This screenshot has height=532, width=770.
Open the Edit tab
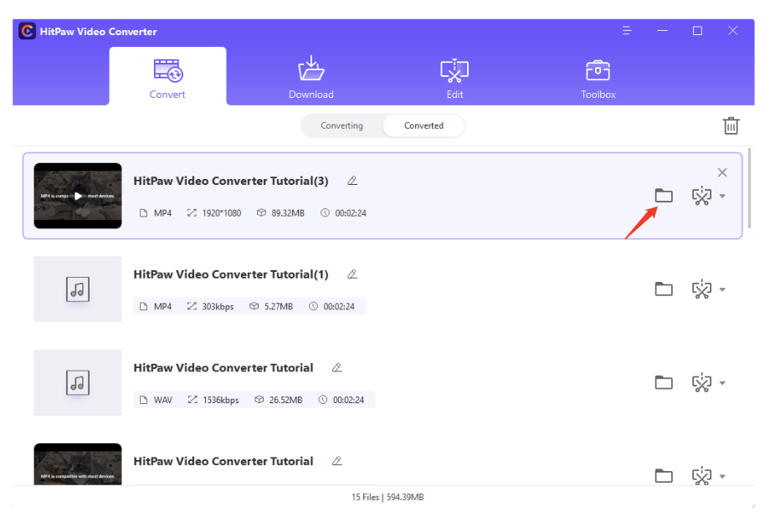[454, 77]
